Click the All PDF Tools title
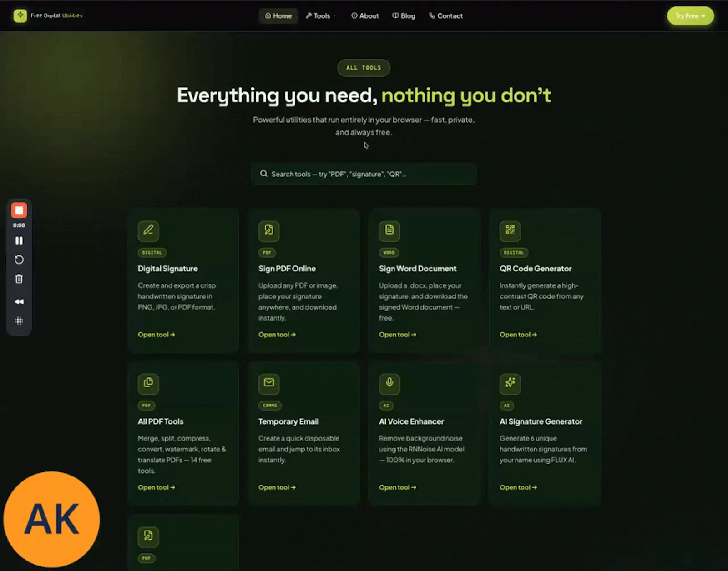The width and height of the screenshot is (728, 571). tap(161, 421)
